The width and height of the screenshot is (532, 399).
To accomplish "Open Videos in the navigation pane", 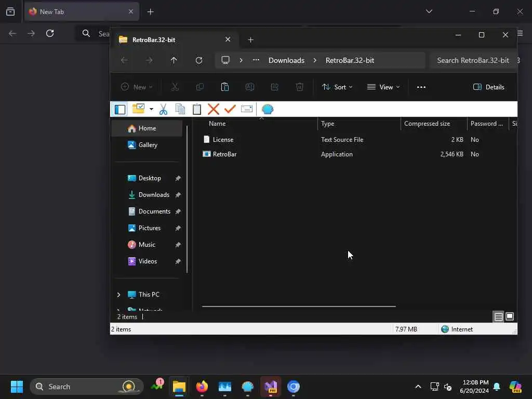I will [x=147, y=261].
